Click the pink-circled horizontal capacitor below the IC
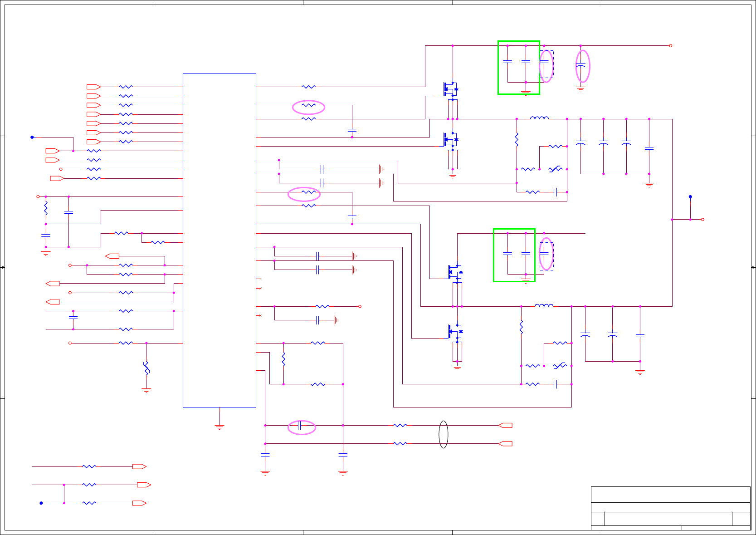 302,427
